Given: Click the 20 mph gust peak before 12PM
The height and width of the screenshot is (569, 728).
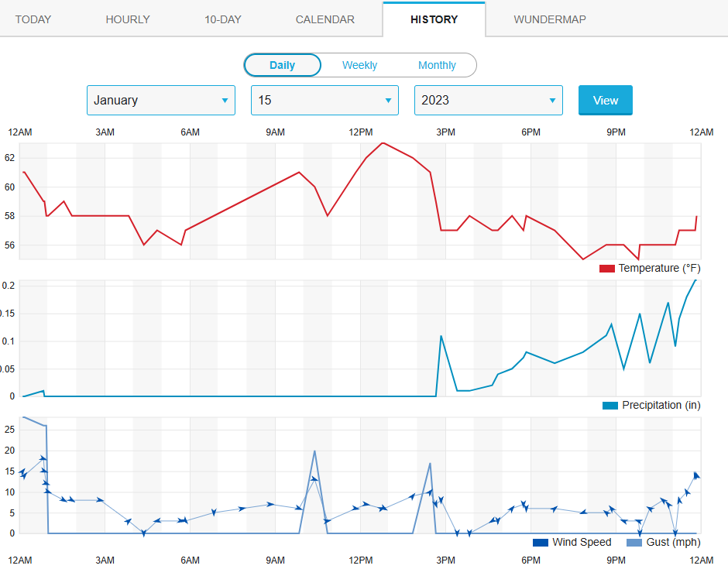Looking at the screenshot, I should (x=314, y=451).
